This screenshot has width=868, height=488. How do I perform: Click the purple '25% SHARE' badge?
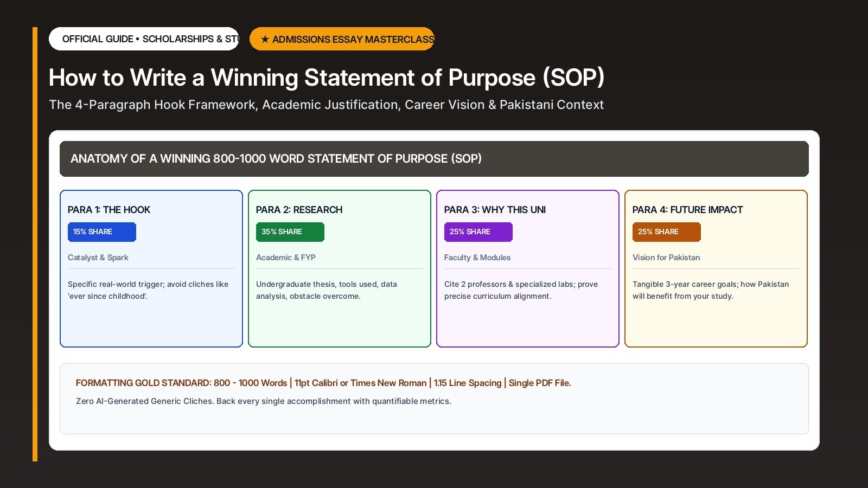pos(478,232)
